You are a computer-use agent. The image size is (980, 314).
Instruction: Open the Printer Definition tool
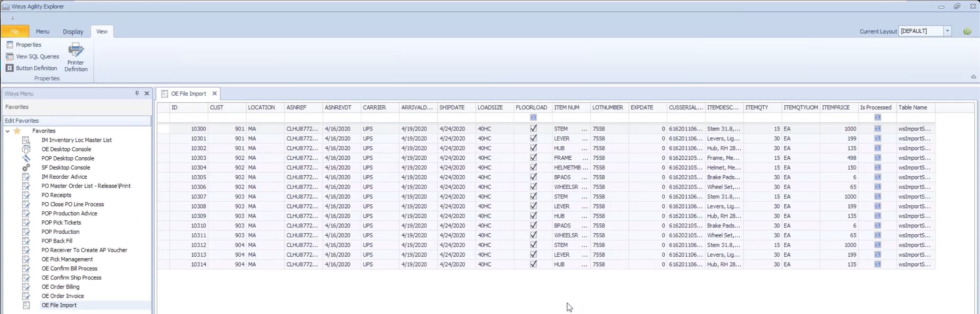76,57
